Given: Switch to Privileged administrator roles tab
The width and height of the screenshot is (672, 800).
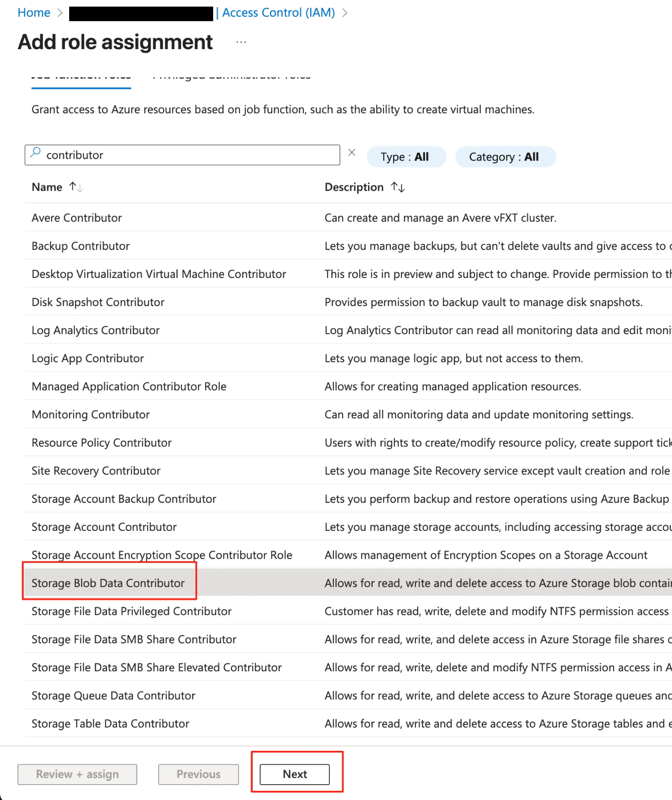Looking at the screenshot, I should click(231, 77).
